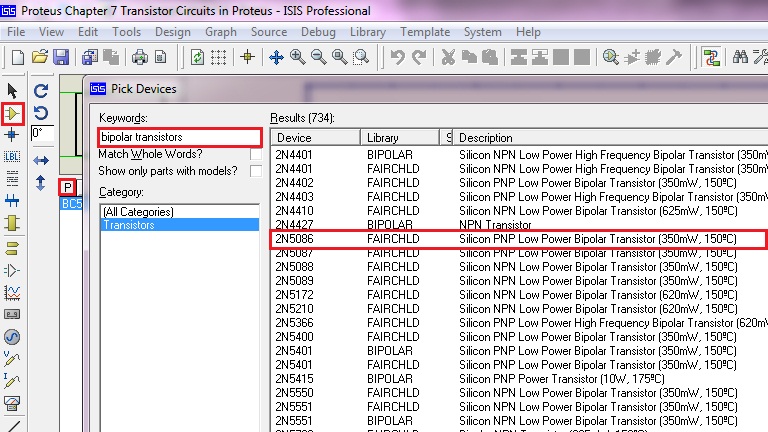The image size is (768, 432).
Task: Select the Wire Label tool
Action: (13, 157)
